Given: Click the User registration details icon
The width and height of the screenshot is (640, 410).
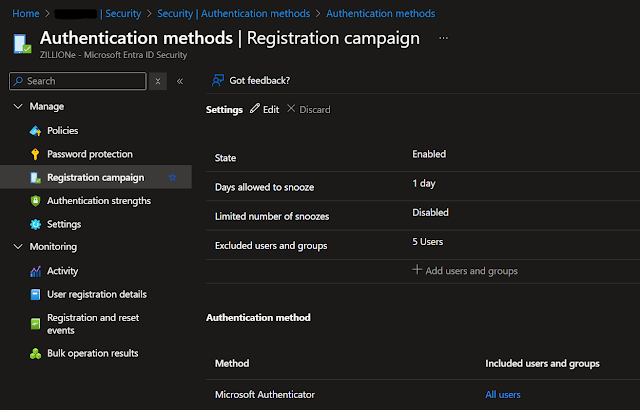Looking at the screenshot, I should tap(35, 294).
